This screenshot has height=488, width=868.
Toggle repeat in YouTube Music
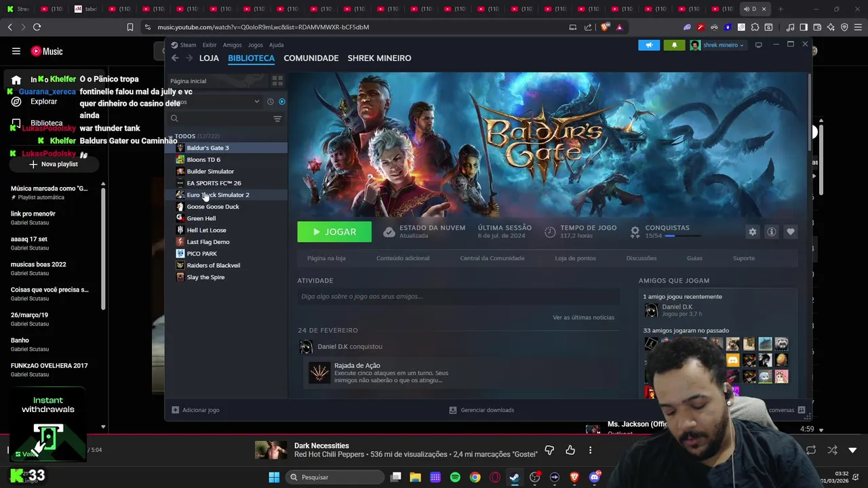click(x=811, y=450)
